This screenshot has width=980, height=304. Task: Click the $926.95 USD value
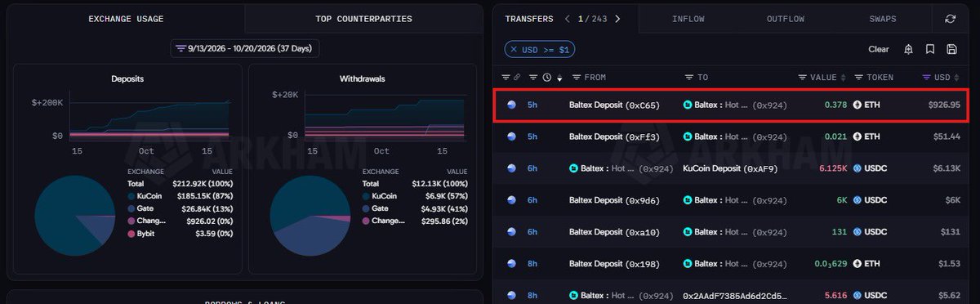click(944, 105)
